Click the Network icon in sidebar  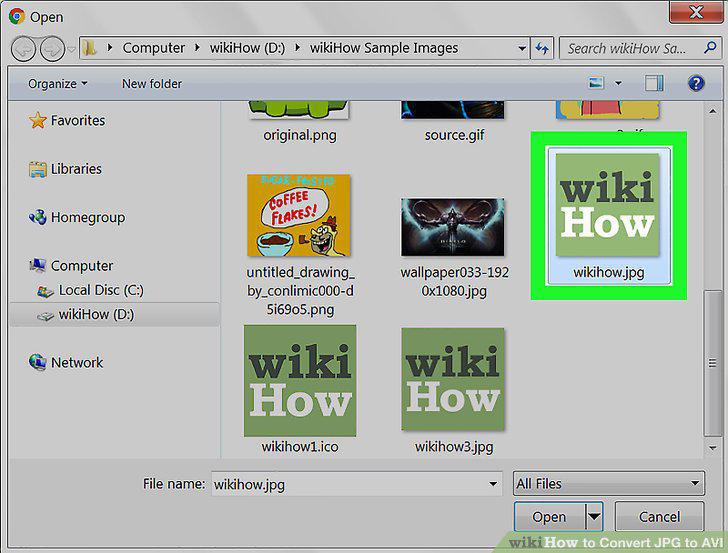[38, 362]
